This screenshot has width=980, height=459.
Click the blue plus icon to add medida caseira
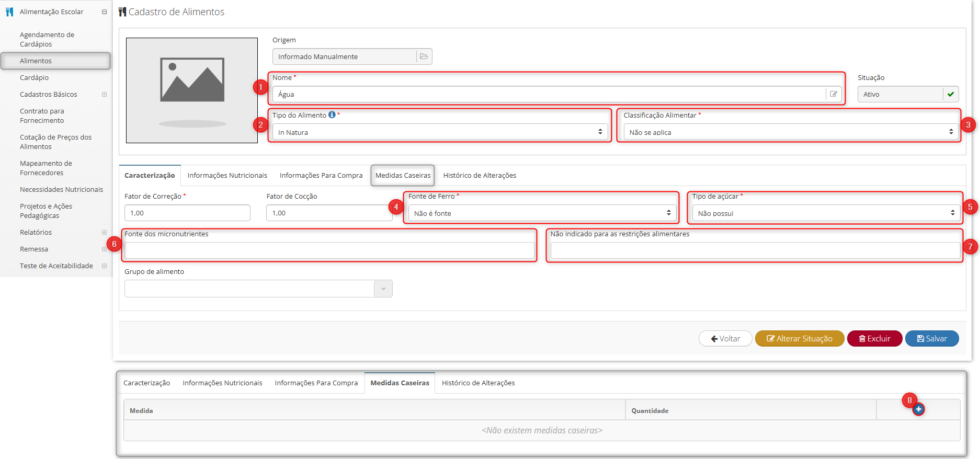coord(918,409)
